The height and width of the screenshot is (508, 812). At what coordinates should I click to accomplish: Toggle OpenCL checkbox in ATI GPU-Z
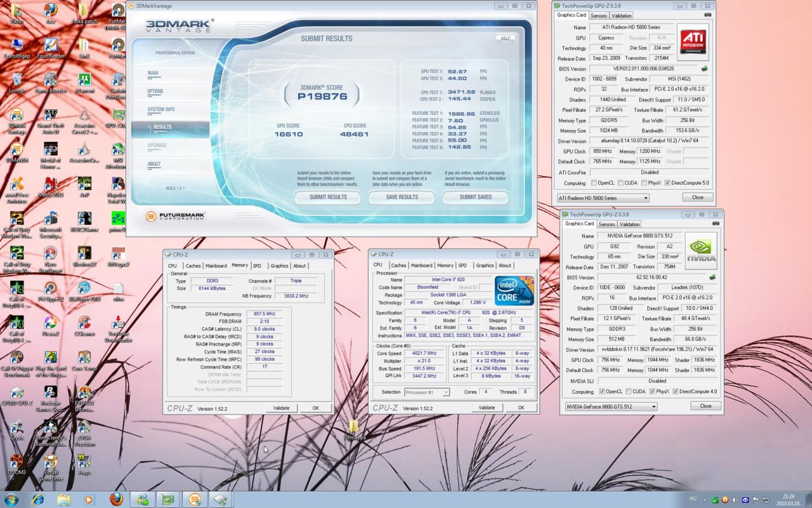594,183
